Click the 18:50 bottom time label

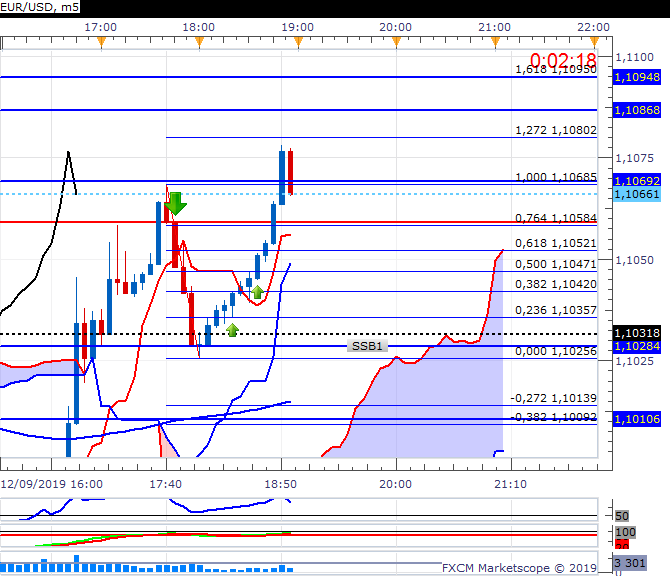(x=280, y=484)
